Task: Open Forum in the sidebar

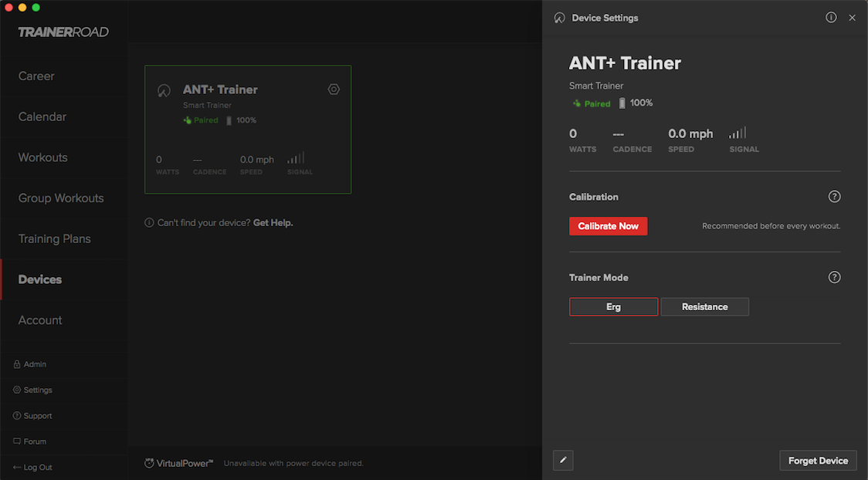Action: click(x=30, y=441)
